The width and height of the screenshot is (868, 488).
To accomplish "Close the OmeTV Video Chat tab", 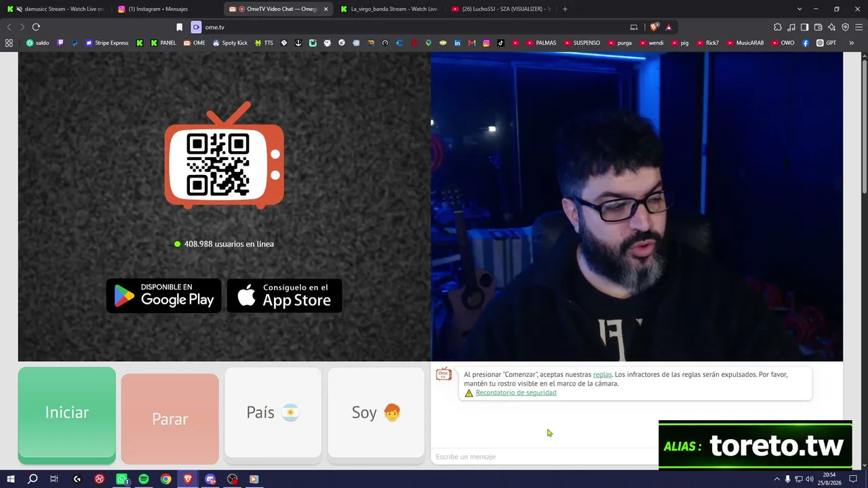I will (325, 9).
